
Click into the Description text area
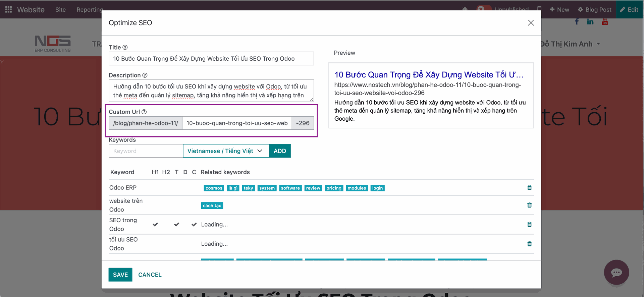(211, 91)
